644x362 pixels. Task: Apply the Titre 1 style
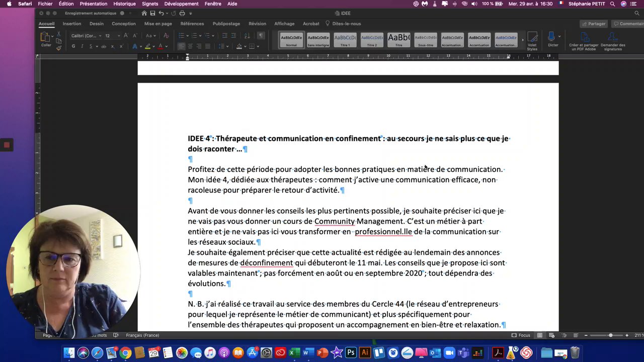tap(345, 40)
